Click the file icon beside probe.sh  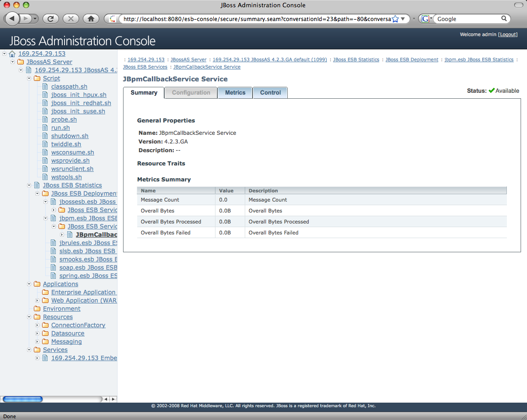click(x=45, y=120)
